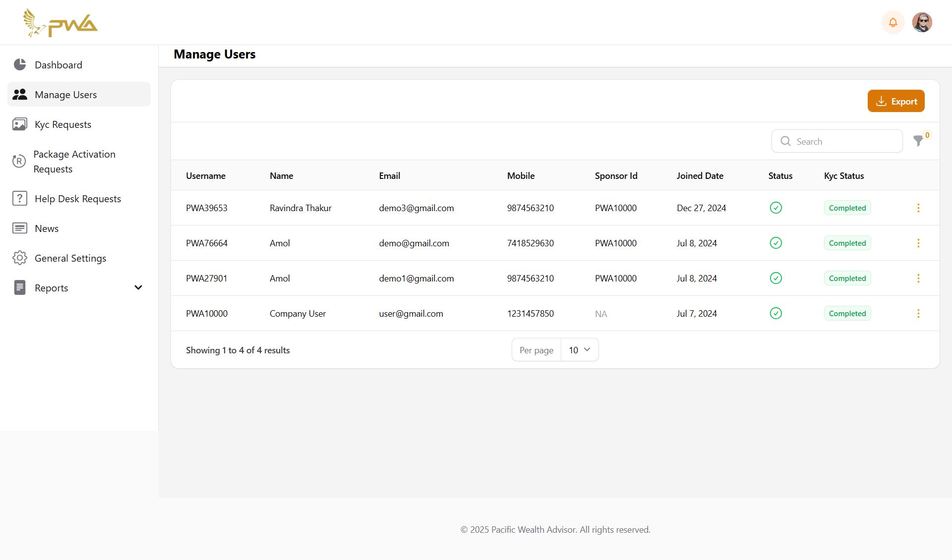Viewport: 952px width, 560px height.
Task: Open the user profile avatar
Action: [x=922, y=22]
